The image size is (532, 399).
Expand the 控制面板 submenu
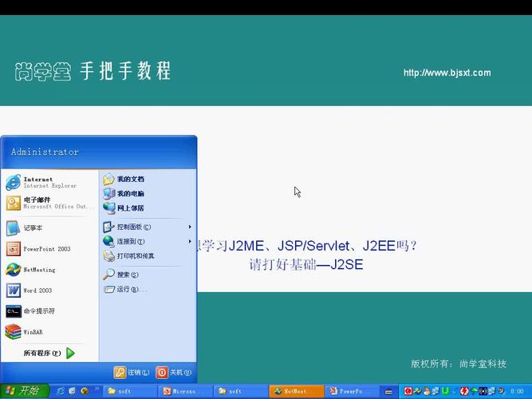click(148, 227)
